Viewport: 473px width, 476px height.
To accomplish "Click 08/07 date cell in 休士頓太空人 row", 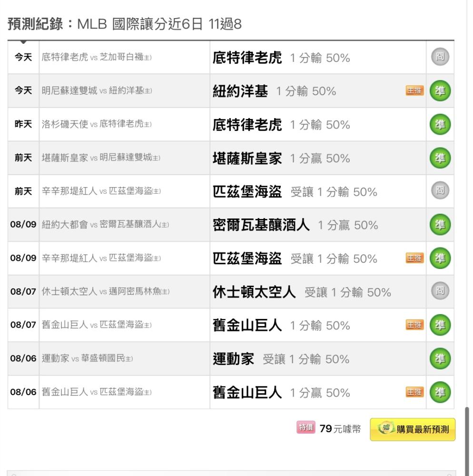I will point(23,291).
